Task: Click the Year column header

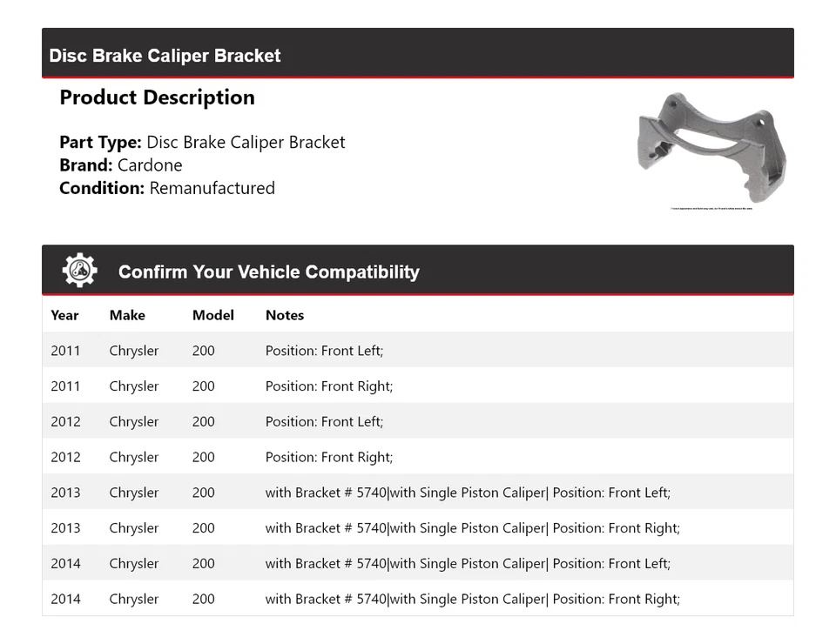Action: [x=64, y=315]
